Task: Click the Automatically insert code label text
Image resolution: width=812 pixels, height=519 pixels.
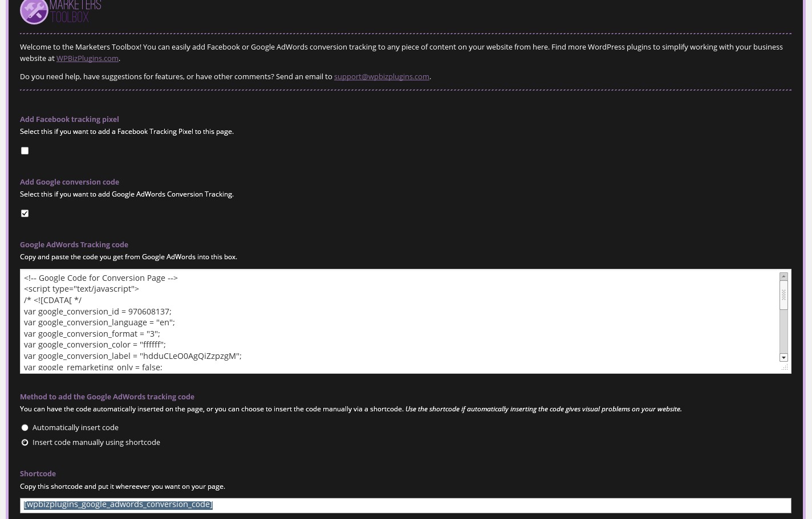Action: coord(75,427)
